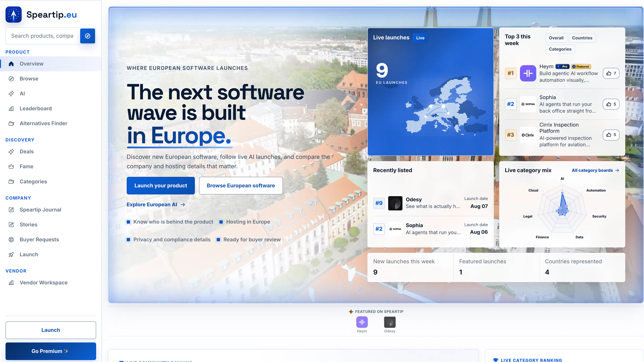Open the Odesy entry title in Recently listed
The height and width of the screenshot is (362, 644).
click(x=414, y=199)
